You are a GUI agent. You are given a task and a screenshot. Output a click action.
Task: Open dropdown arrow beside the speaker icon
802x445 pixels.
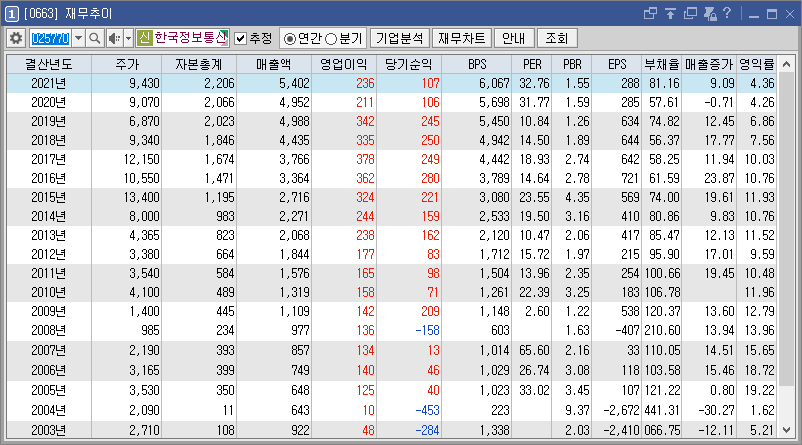[128, 38]
